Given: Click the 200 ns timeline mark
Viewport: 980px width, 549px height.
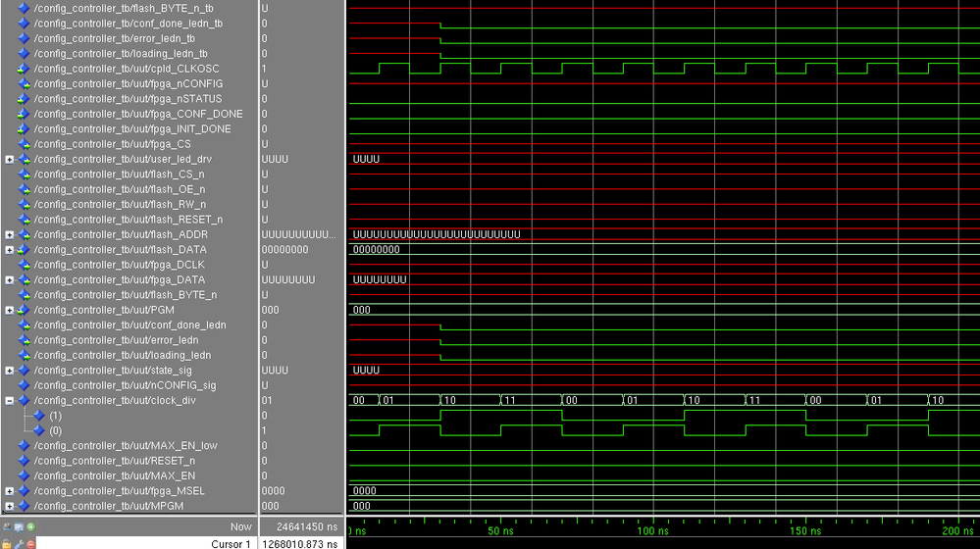Looking at the screenshot, I should coord(957,531).
